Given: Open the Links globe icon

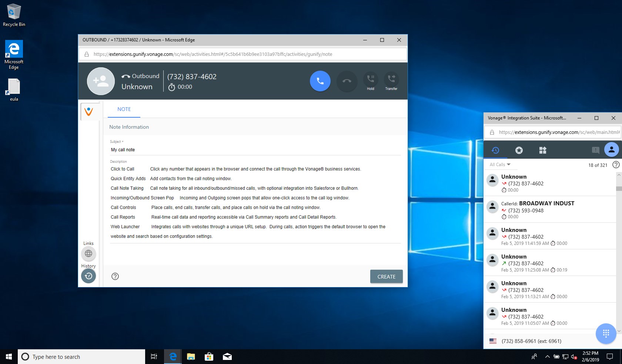Looking at the screenshot, I should coord(88,253).
